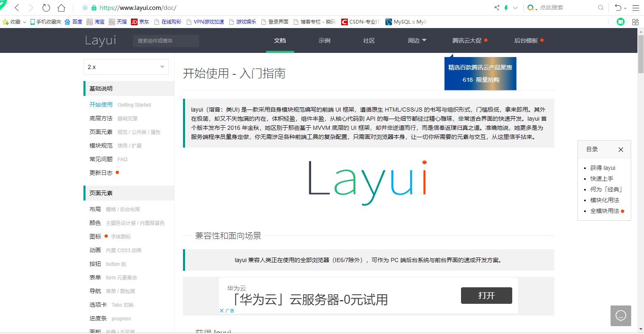This screenshot has width=644, height=334.
Task: Open 动画 sidebar item
Action: [115, 250]
